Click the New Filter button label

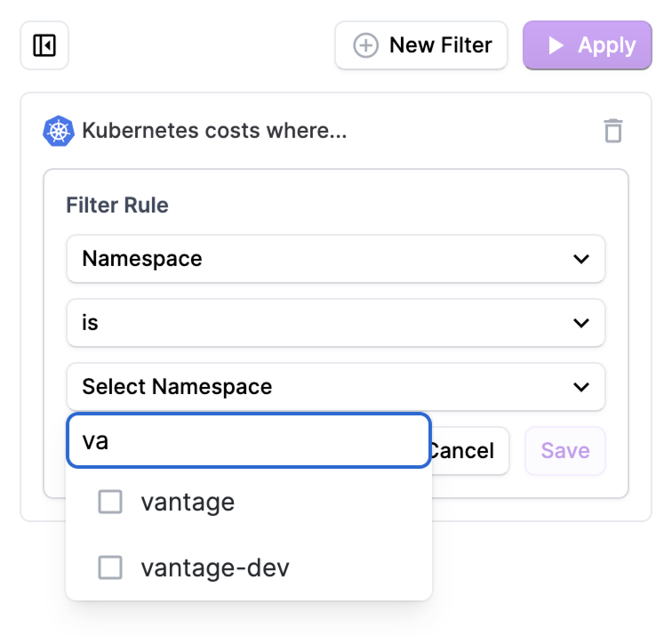[x=440, y=45]
